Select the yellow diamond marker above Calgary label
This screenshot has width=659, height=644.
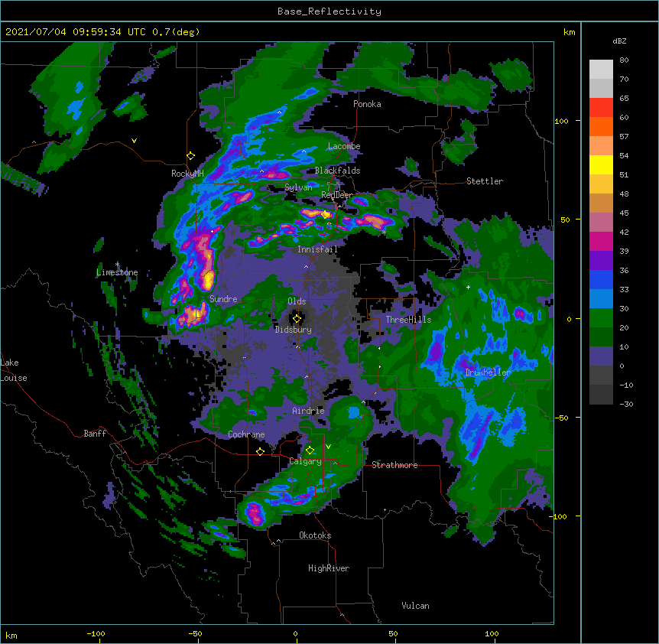pos(310,450)
